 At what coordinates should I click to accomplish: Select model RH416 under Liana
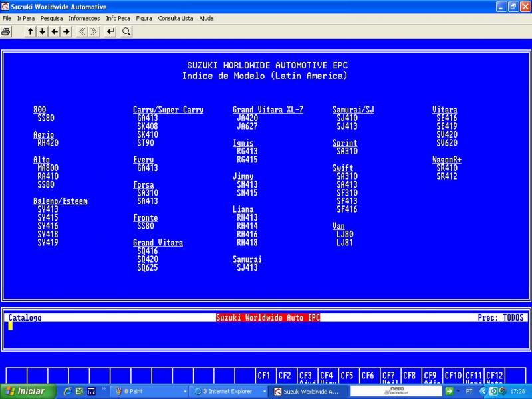click(x=247, y=235)
